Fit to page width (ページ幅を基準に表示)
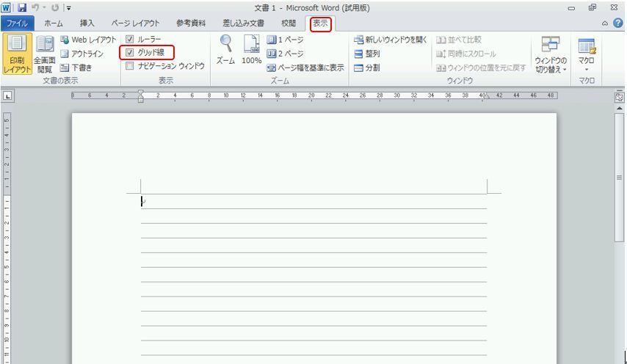The image size is (627, 364). (305, 68)
